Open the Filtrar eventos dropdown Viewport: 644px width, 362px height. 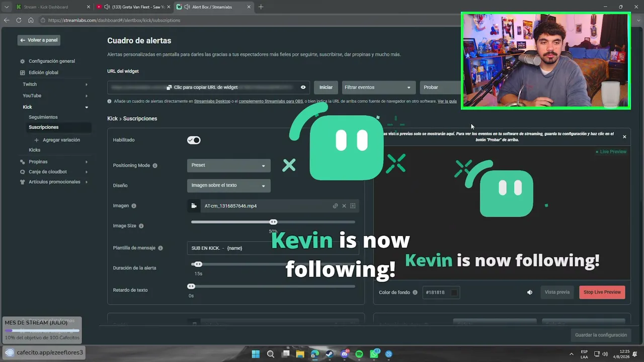(379, 87)
